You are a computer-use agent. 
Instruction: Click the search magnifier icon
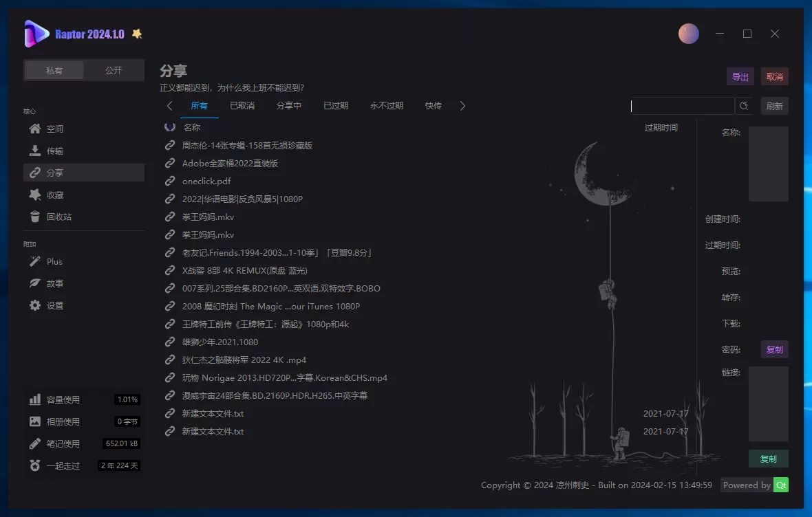[x=744, y=106]
